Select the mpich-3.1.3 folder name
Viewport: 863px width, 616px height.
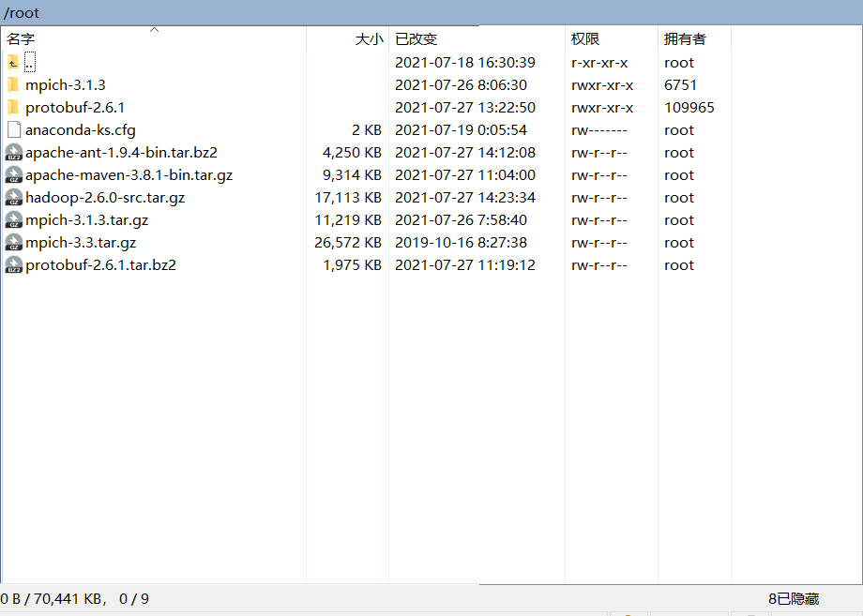click(x=66, y=85)
